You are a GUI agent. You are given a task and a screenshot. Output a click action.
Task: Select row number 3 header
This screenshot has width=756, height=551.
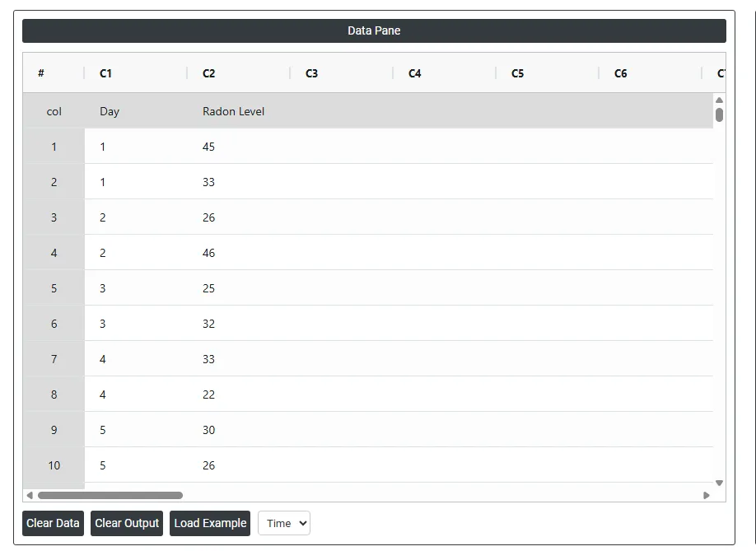54,217
